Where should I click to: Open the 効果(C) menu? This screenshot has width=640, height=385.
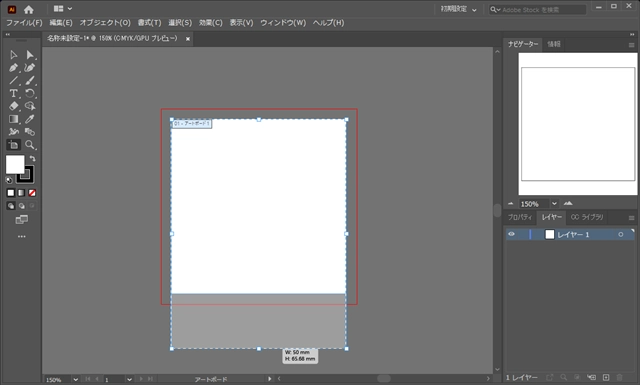(x=211, y=23)
